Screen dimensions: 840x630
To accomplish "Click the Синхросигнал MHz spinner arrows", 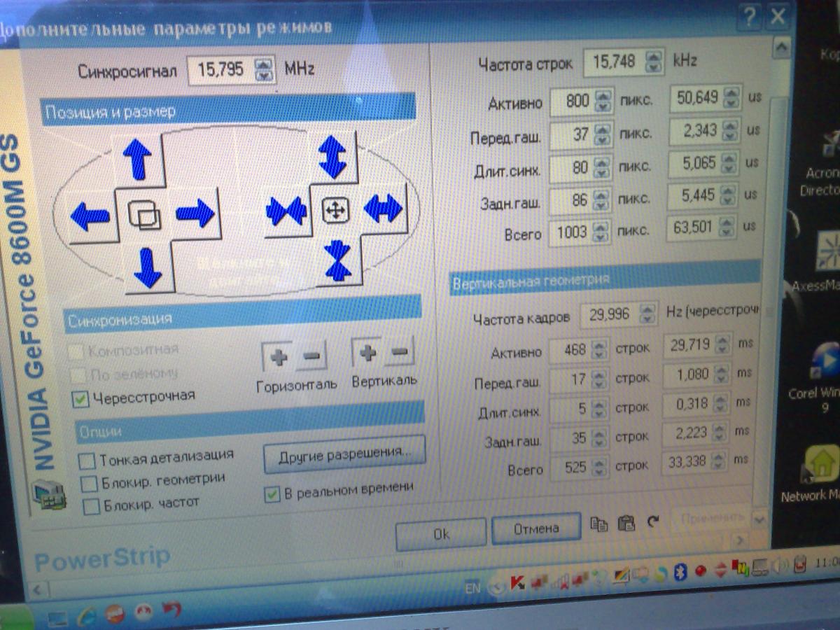I will (x=263, y=69).
